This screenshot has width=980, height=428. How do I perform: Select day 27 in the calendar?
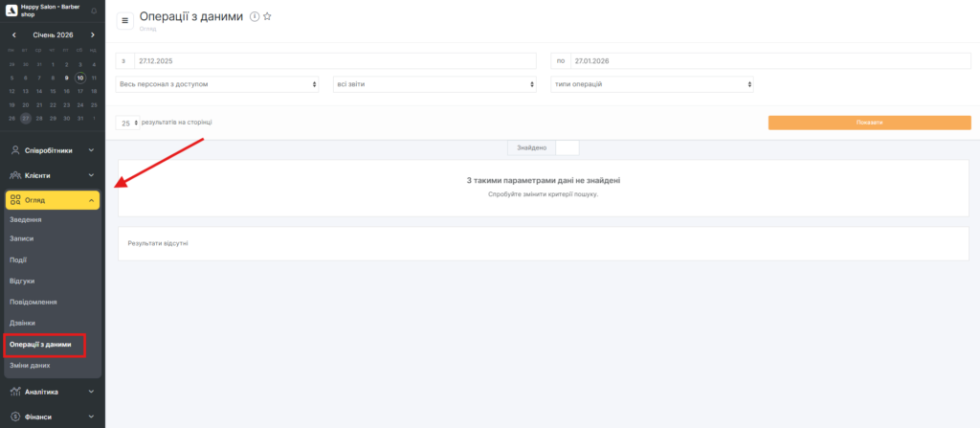click(x=26, y=119)
